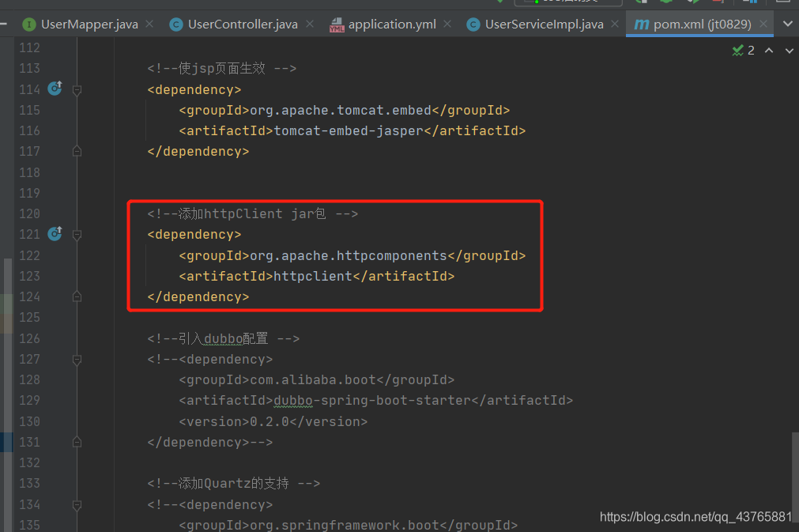The image size is (799, 532).
Task: Close the UserController.java tab
Action: pyautogui.click(x=310, y=24)
